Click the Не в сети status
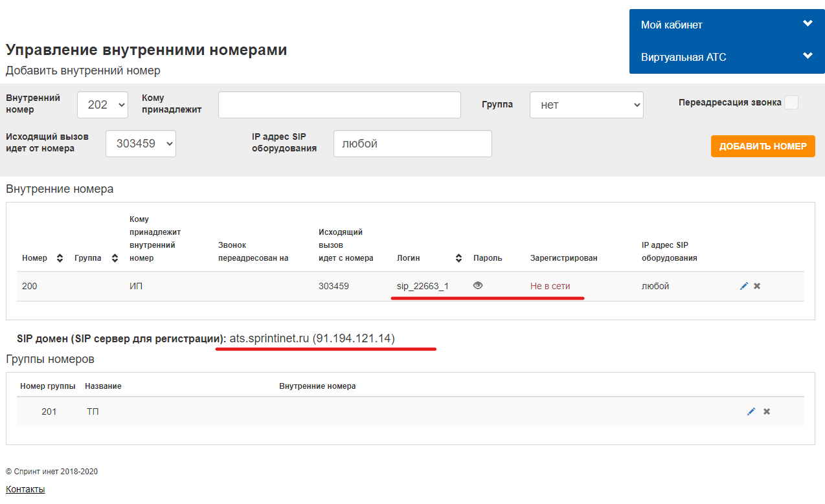The width and height of the screenshot is (825, 504). coord(550,286)
